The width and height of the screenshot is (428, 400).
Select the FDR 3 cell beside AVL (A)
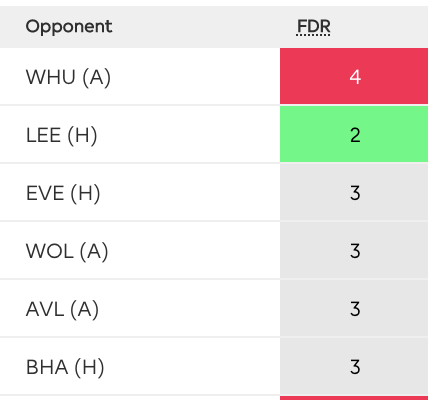(354, 308)
